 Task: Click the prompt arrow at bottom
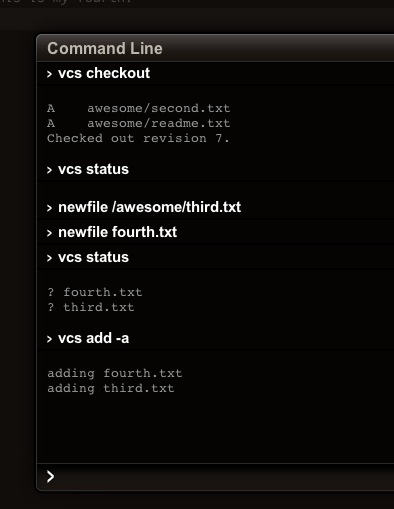tap(50, 477)
